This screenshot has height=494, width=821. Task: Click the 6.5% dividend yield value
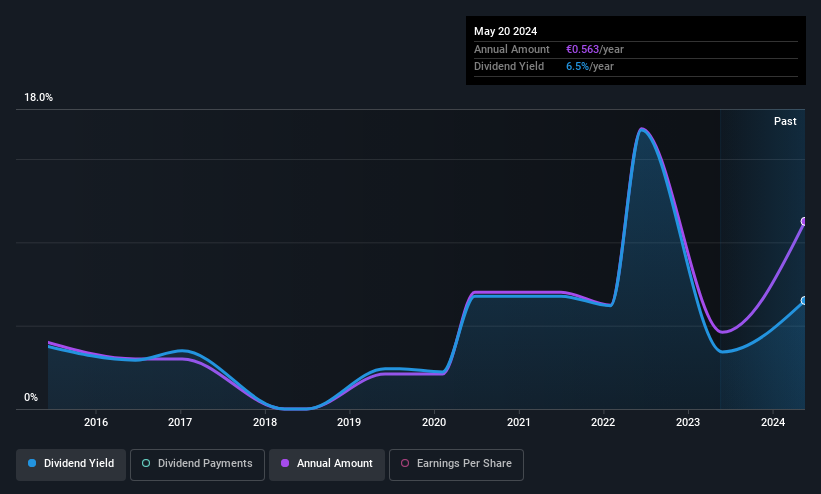click(x=578, y=67)
